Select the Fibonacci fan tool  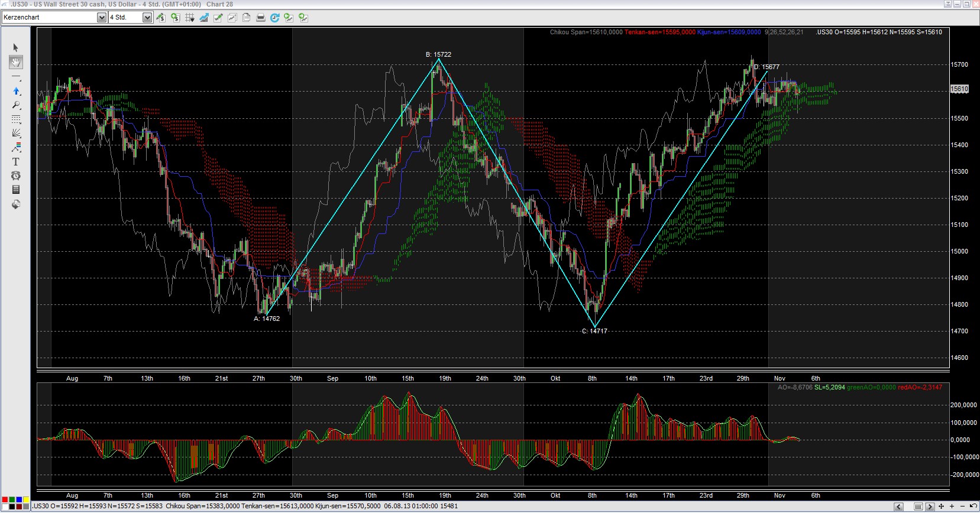[16, 133]
